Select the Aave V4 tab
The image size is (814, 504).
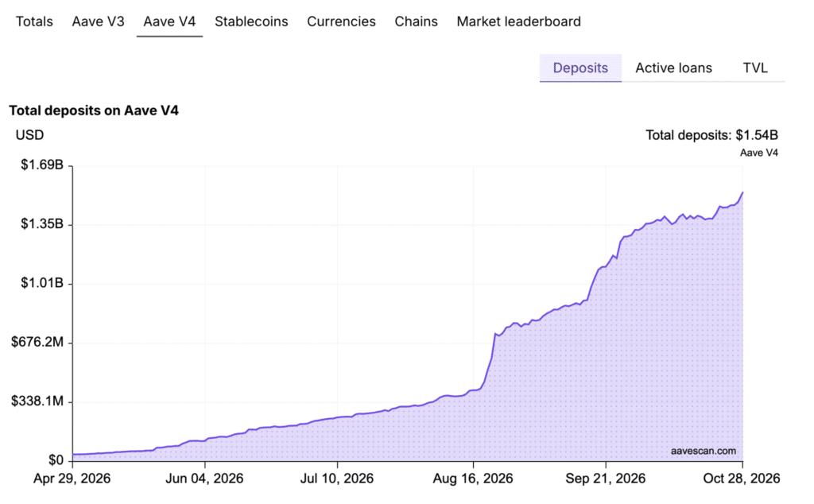point(169,21)
